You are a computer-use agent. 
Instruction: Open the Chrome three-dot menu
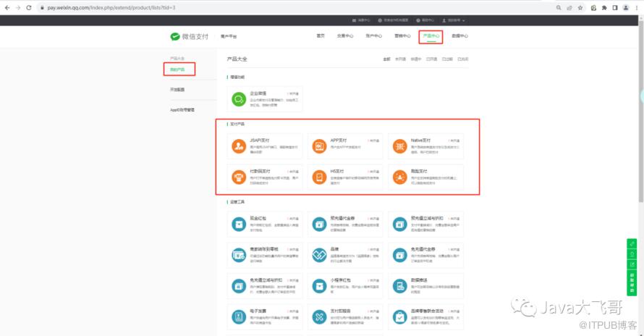tap(637, 7)
